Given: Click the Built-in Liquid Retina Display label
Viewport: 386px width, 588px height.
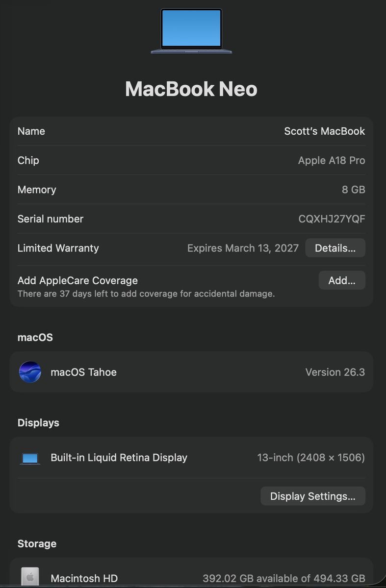Looking at the screenshot, I should click(119, 458).
